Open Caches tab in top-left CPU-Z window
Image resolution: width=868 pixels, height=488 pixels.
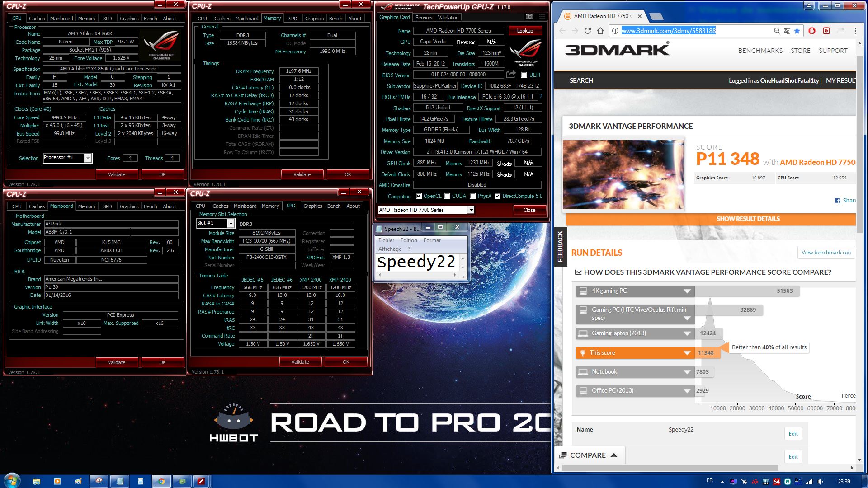point(37,19)
